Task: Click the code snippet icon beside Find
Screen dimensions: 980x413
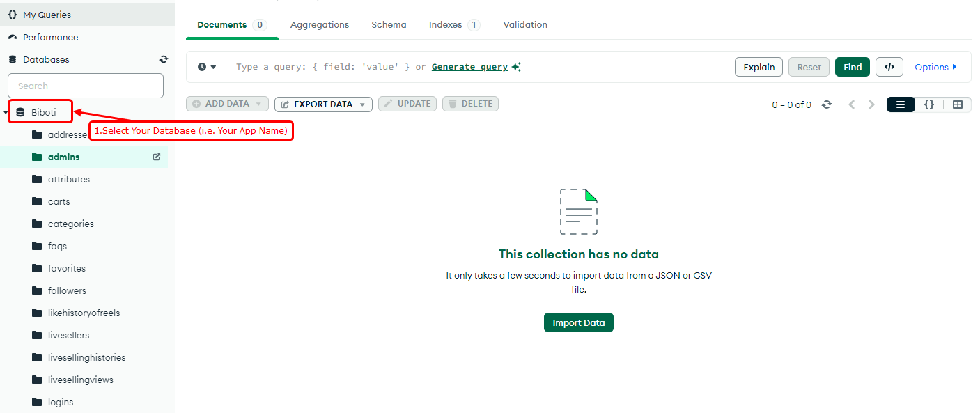Action: click(889, 66)
